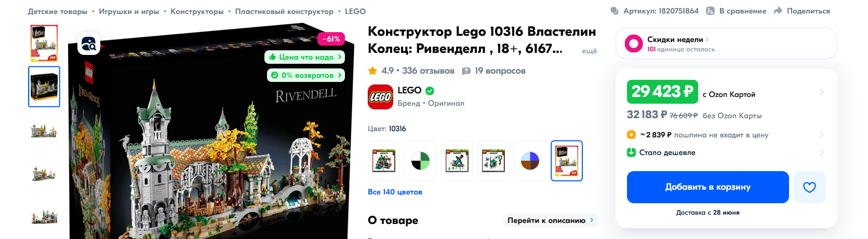Image resolution: width=868 pixels, height=239 pixels.
Task: Open Игрушки и игры breadcrumb
Action: pos(129,11)
